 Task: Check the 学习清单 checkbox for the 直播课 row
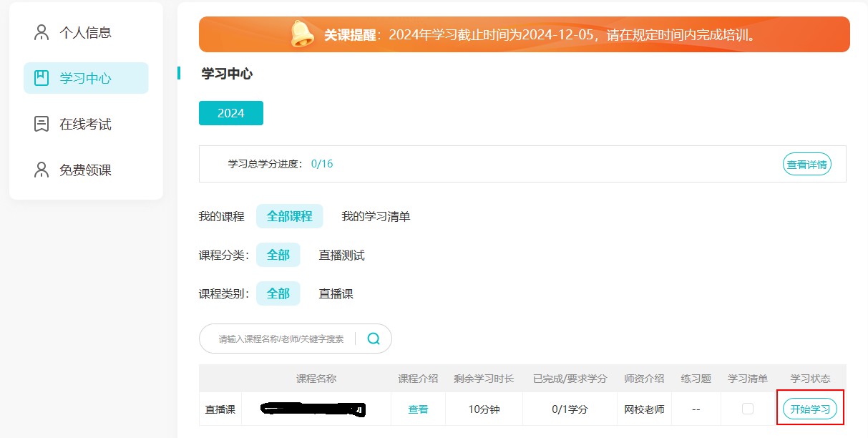coord(746,408)
